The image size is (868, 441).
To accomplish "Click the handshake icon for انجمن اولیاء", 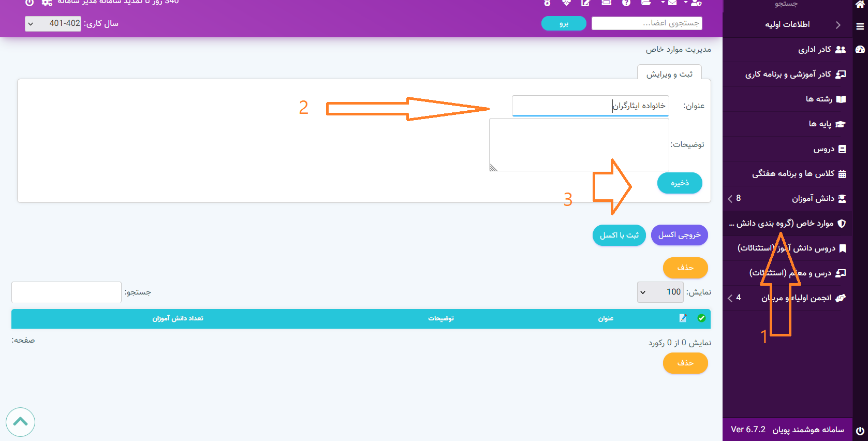I will (841, 298).
